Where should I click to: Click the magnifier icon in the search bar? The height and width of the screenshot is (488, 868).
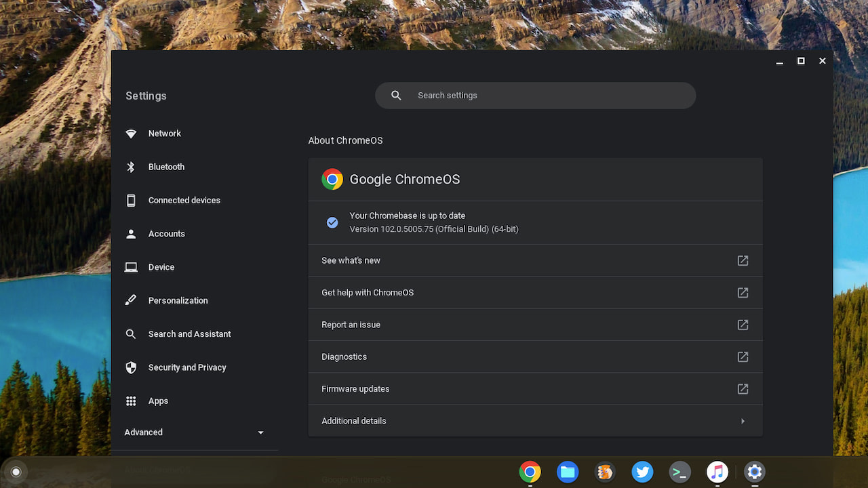(x=397, y=96)
